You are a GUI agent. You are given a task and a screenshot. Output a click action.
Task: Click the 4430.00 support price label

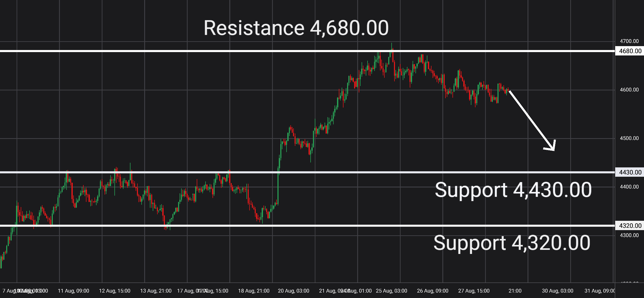click(630, 172)
